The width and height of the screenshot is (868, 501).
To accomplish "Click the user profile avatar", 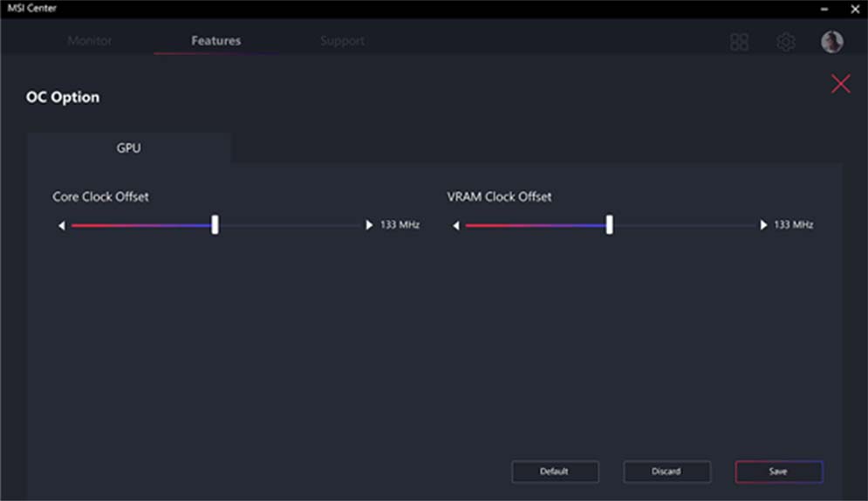I will [832, 42].
